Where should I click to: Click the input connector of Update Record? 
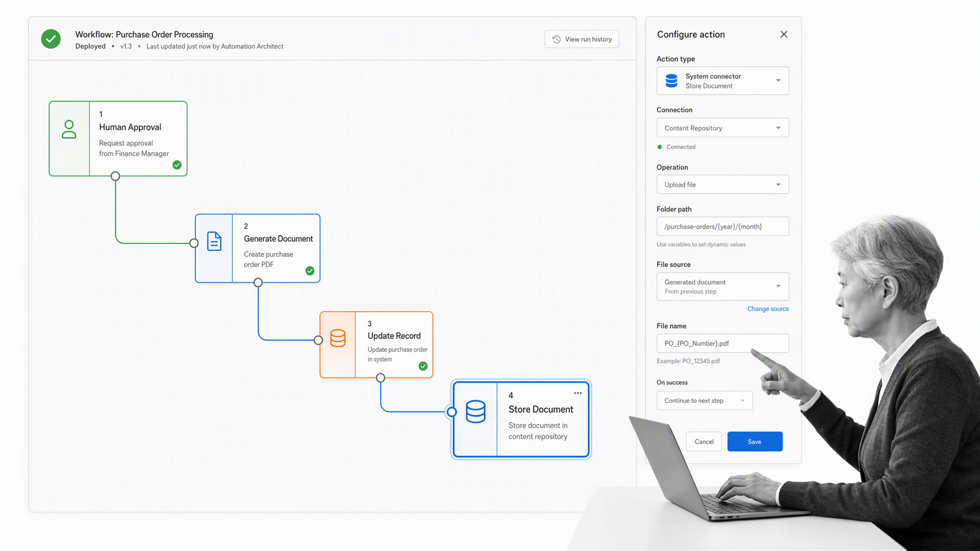pyautogui.click(x=319, y=340)
